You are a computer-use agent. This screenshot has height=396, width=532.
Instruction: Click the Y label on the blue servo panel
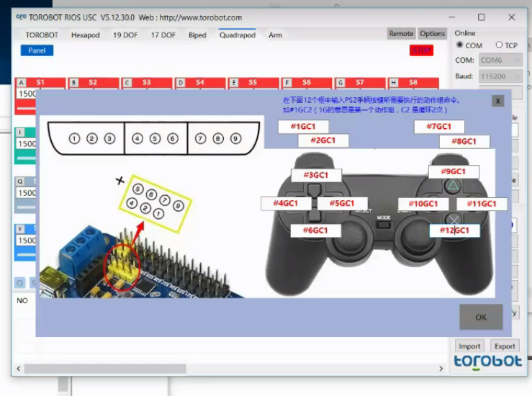click(20, 229)
